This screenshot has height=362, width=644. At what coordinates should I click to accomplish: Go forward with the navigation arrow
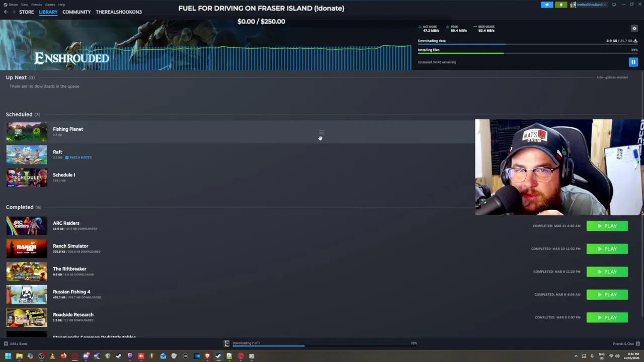13,12
